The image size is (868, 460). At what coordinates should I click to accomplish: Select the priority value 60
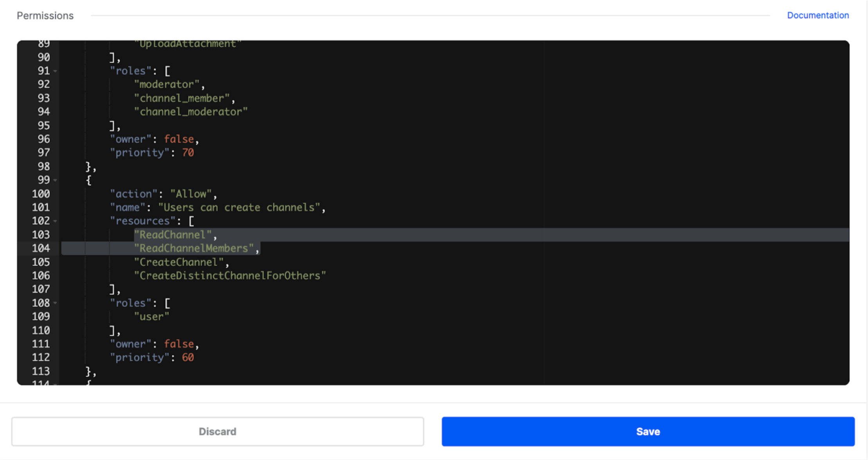[189, 357]
